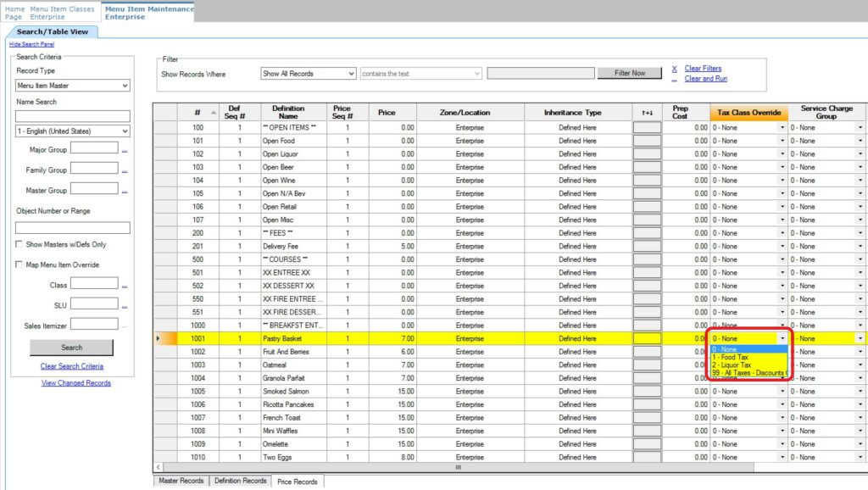Switch to Master Records tab

(181, 481)
